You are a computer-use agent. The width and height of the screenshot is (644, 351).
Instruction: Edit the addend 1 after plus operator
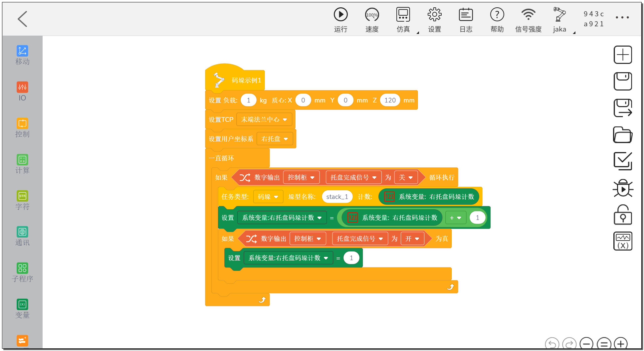(478, 218)
